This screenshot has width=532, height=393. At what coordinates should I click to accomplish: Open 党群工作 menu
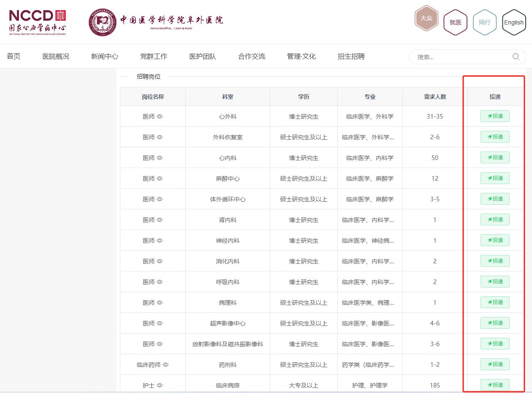[154, 57]
